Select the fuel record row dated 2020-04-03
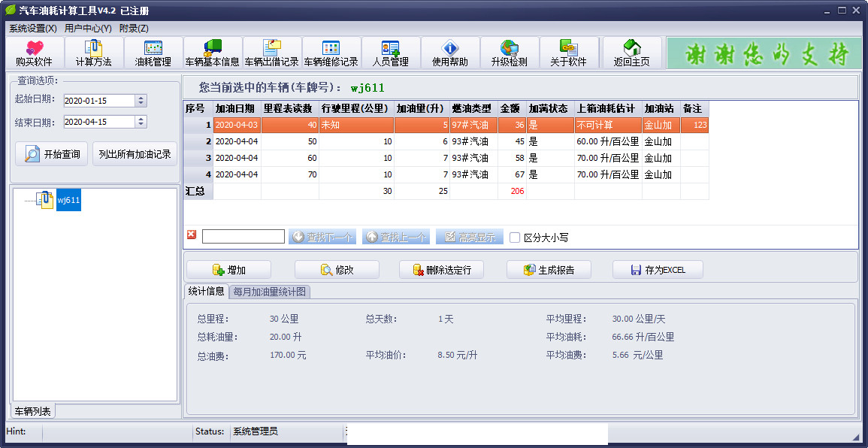The image size is (868, 448). [236, 126]
